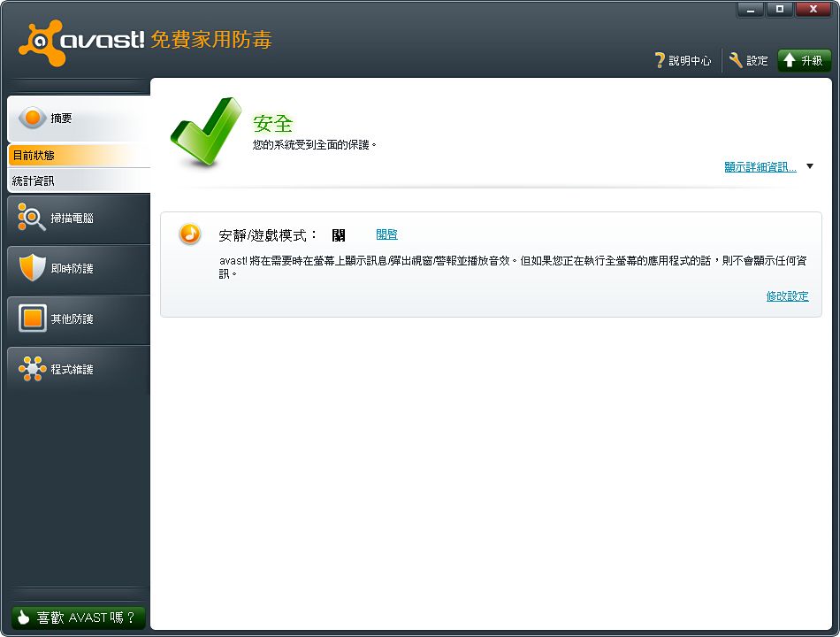Click the orange square icon beside 其他防護
The width and height of the screenshot is (840, 637).
click(x=32, y=318)
